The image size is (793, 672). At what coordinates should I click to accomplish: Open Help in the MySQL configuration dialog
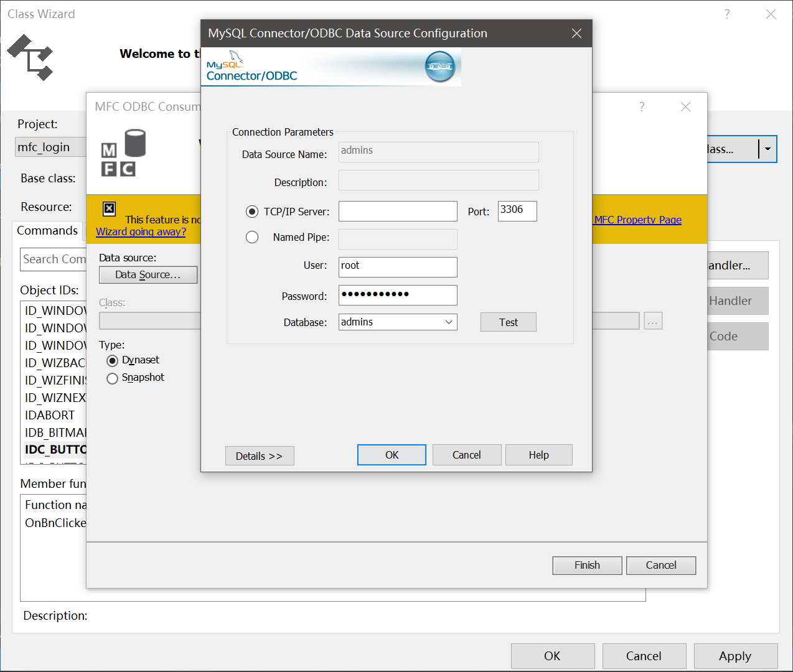(539, 455)
